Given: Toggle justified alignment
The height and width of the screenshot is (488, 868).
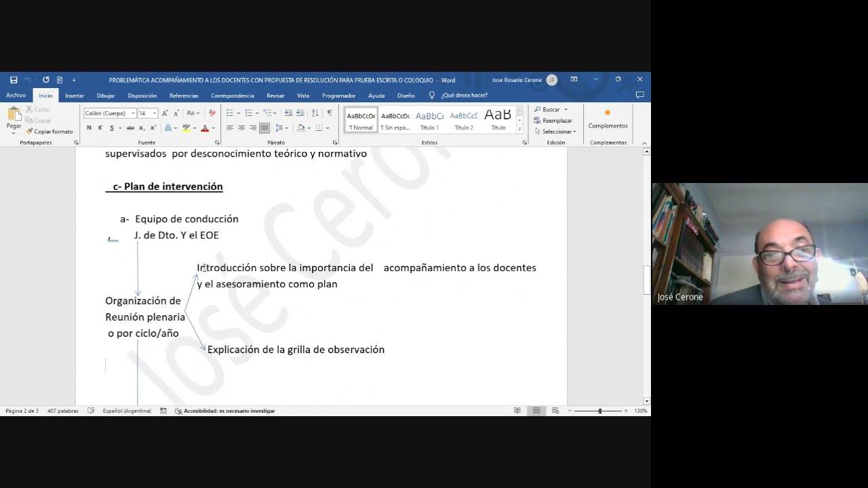Looking at the screenshot, I should pyautogui.click(x=264, y=128).
